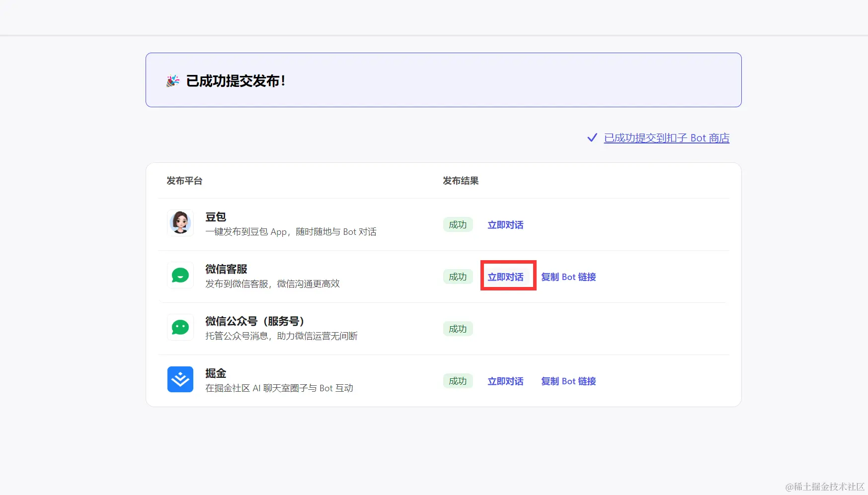
Task: Click the 掘金 platform name
Action: point(216,373)
